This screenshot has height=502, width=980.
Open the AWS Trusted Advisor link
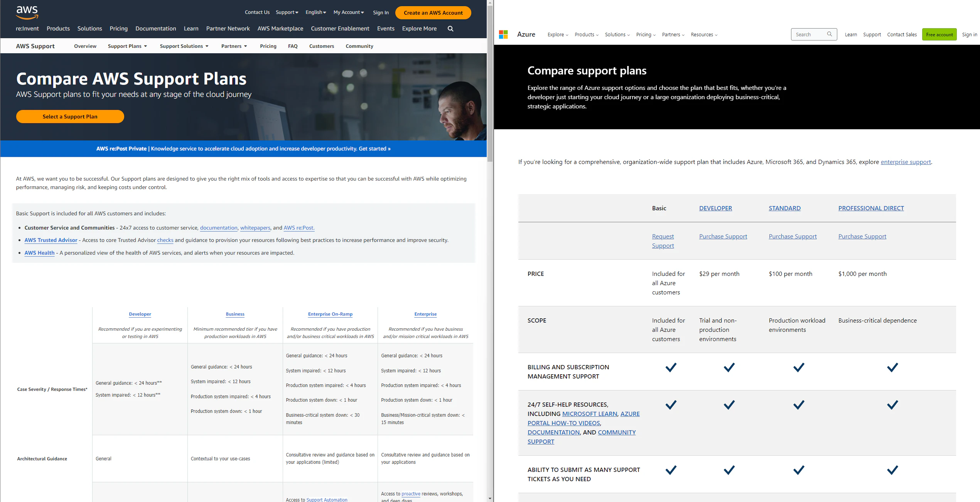[51, 240]
